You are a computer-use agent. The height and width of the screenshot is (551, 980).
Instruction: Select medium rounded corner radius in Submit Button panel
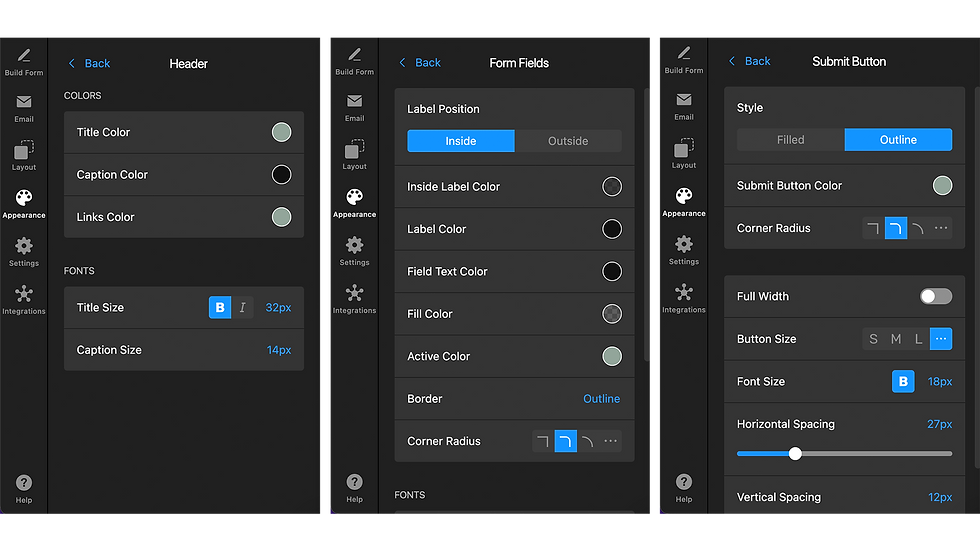(x=896, y=228)
